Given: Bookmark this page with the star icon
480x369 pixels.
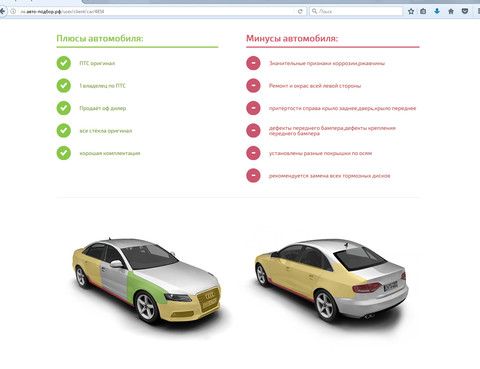Looking at the screenshot, I should (x=411, y=11).
